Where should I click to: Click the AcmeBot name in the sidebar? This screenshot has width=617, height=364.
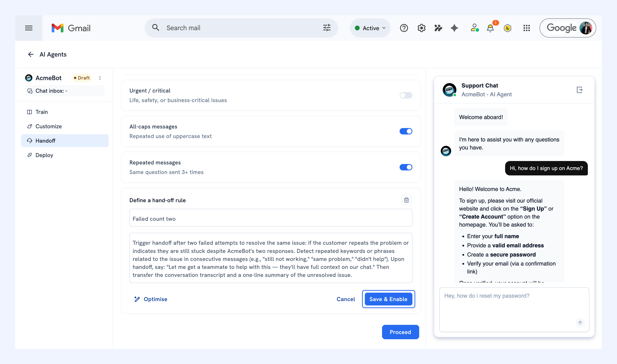[x=49, y=78]
